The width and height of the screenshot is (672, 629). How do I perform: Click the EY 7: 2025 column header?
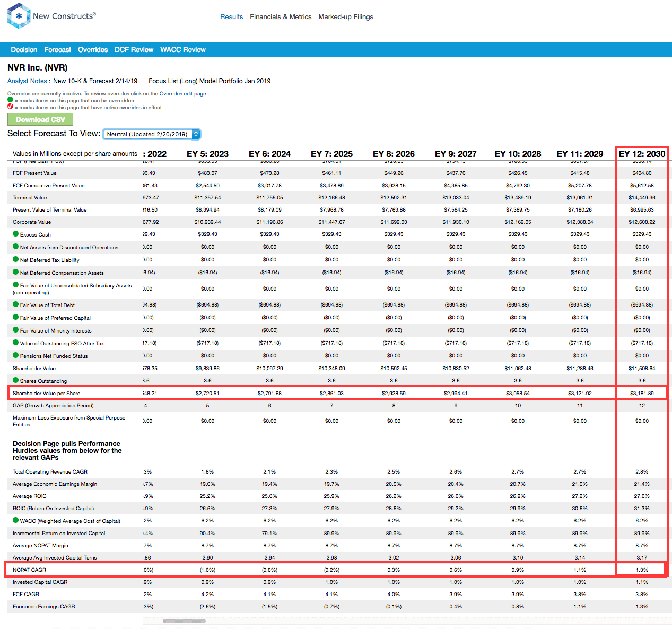331,154
